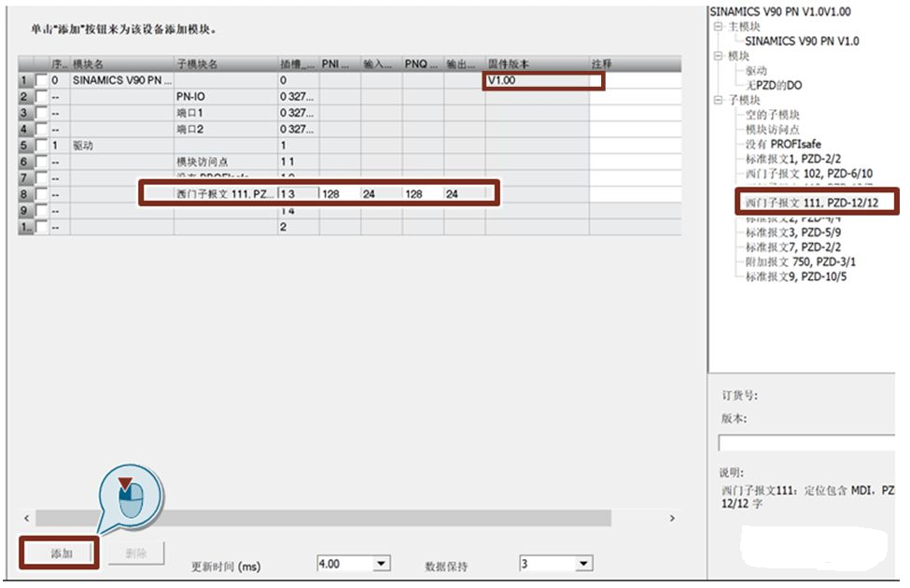This screenshot has width=910, height=588.
Task: Click the PNI value 128 in row 8
Action: point(340,194)
